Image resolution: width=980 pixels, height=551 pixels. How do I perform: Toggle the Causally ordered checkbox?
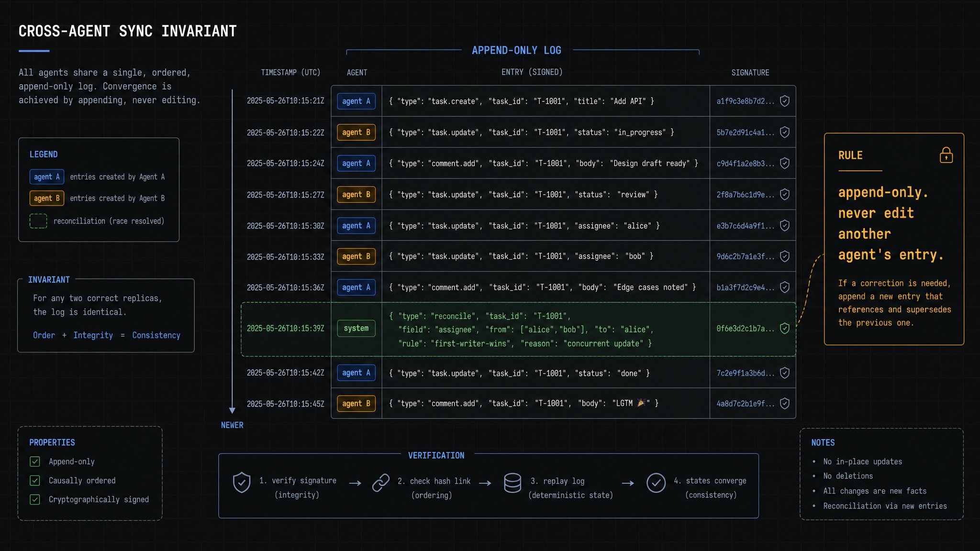(35, 480)
